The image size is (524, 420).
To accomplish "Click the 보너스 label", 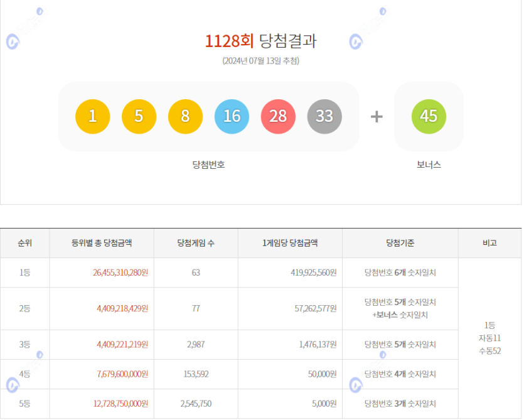I will [x=429, y=164].
